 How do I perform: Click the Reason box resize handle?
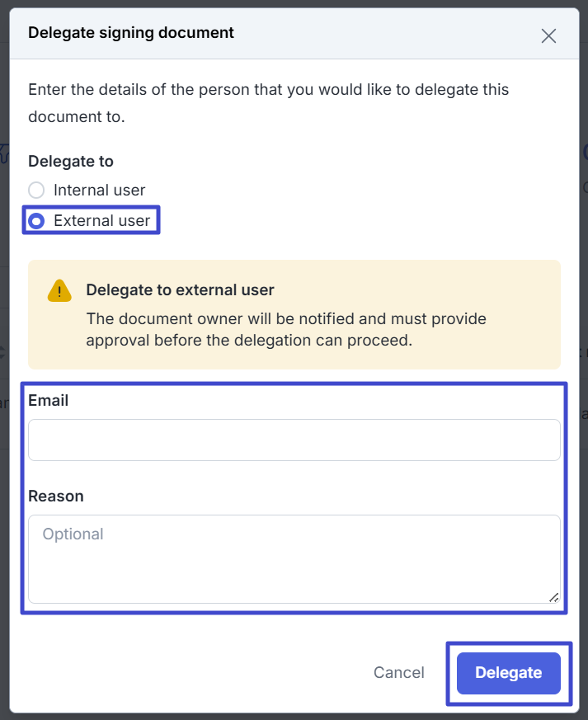(554, 597)
